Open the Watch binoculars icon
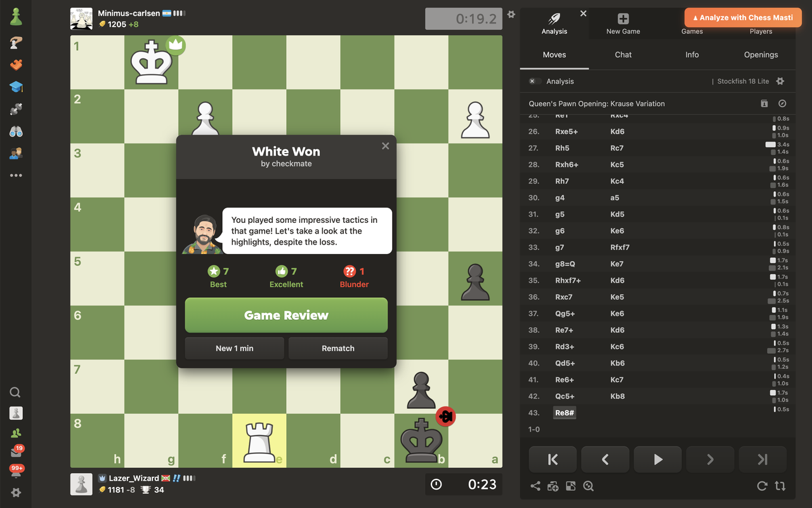Screen dimensions: 812x508 [16, 131]
